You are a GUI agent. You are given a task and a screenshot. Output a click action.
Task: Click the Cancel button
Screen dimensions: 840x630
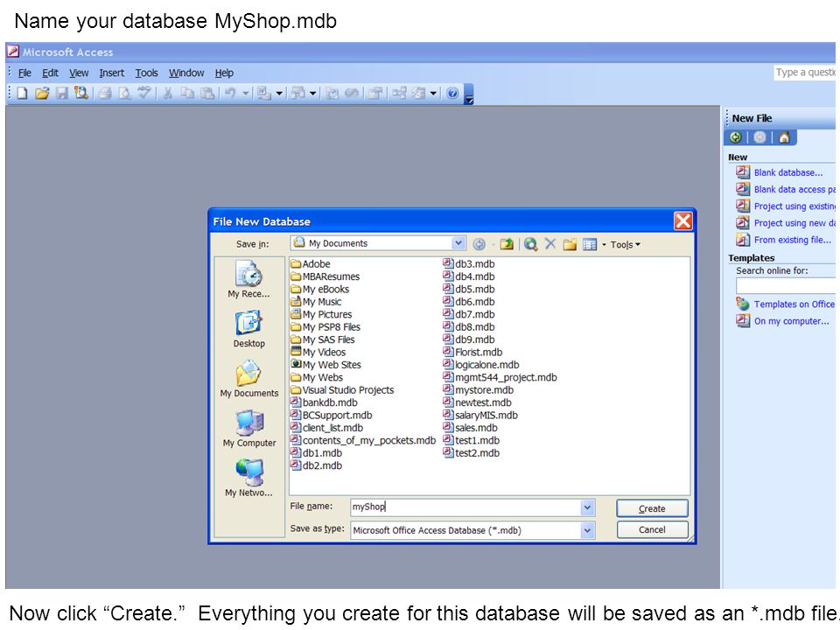[652, 530]
